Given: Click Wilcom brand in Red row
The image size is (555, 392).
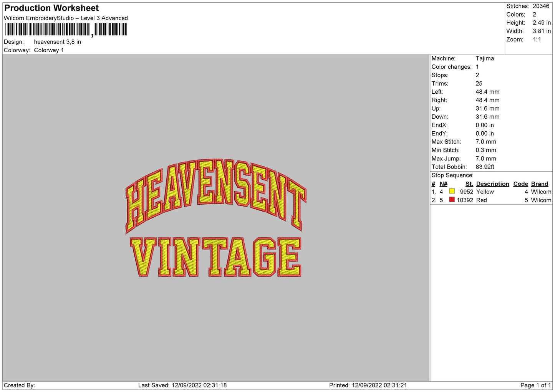Looking at the screenshot, I should click(541, 200).
